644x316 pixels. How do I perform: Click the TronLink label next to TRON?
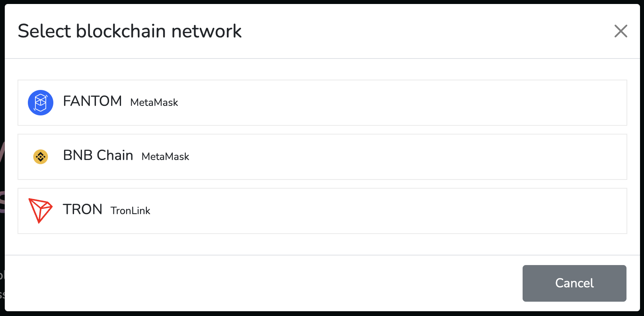tap(130, 211)
